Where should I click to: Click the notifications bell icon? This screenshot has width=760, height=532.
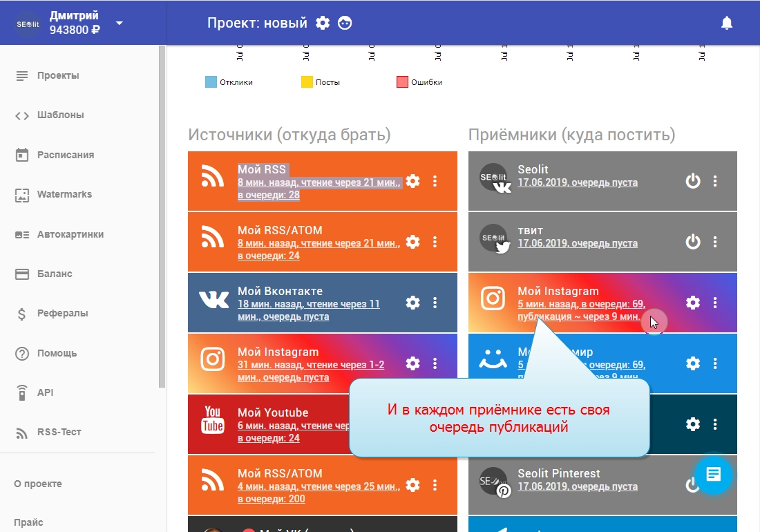pos(726,23)
